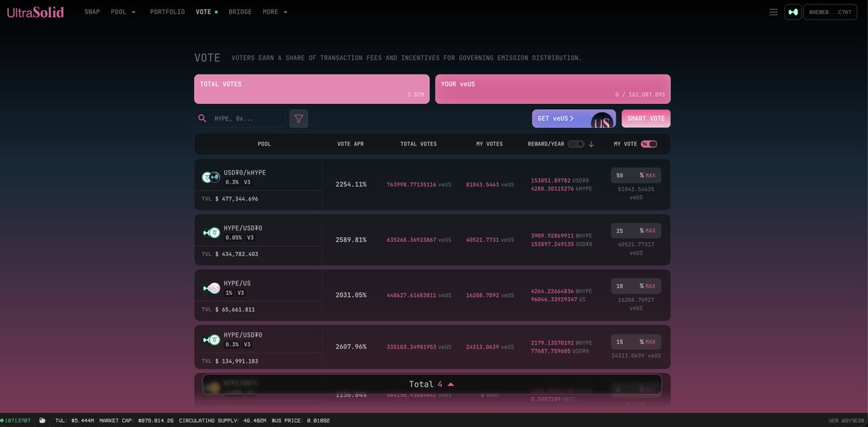Screen dimensions: 868x427
Task: Click the network selector icon beside wallet address
Action: coord(793,12)
